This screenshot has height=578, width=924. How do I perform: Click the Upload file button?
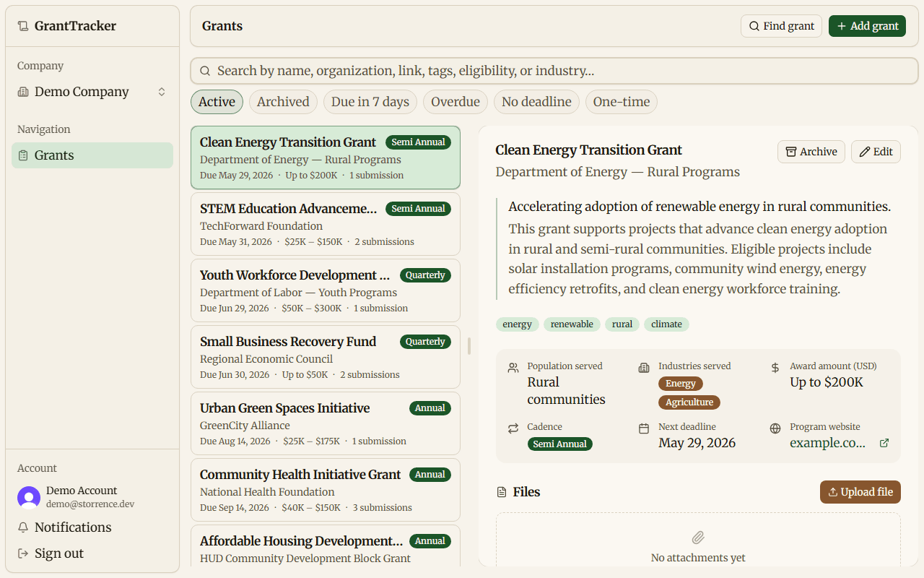(x=860, y=492)
